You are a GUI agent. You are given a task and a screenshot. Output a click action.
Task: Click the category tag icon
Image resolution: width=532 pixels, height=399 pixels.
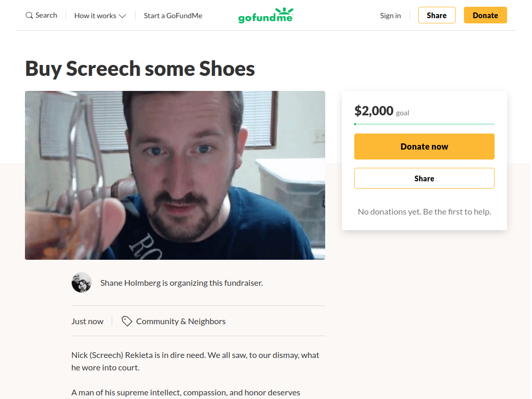[127, 321]
